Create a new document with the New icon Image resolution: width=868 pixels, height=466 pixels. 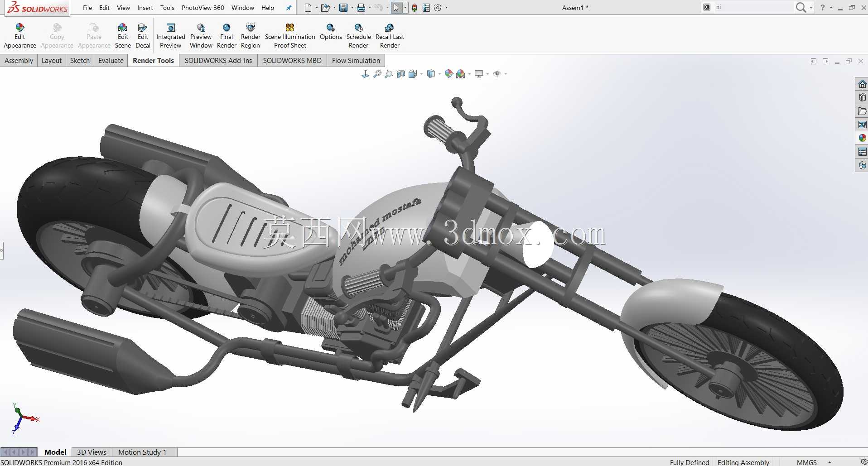click(x=308, y=8)
